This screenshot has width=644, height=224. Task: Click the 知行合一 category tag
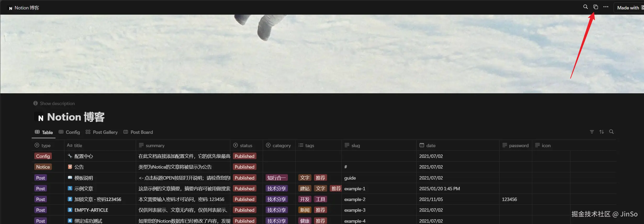[x=277, y=178]
